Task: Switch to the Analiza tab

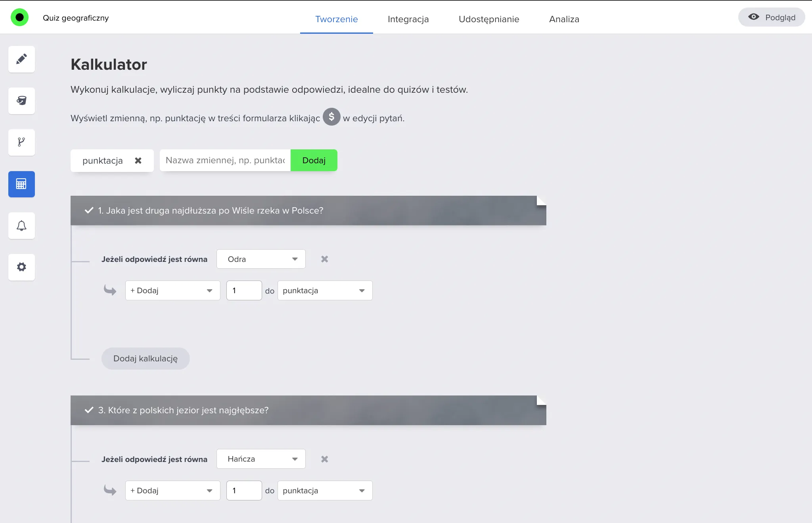Action: point(564,19)
